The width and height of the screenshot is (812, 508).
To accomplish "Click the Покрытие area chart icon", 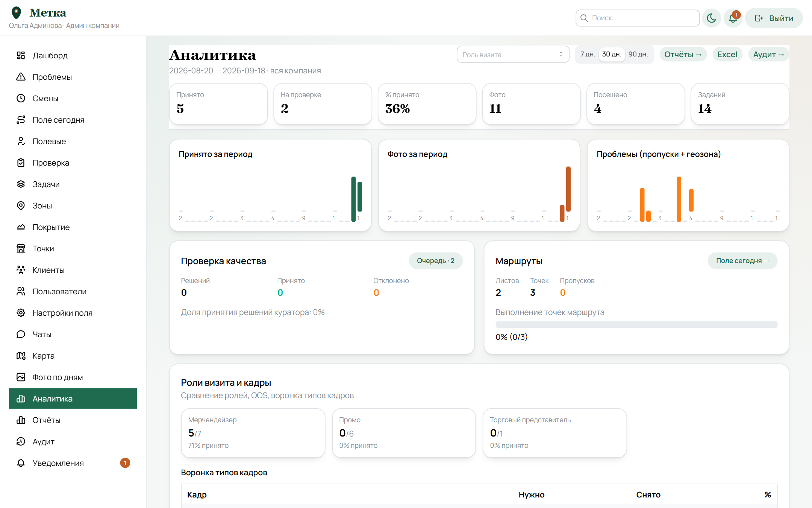I will [x=21, y=227].
